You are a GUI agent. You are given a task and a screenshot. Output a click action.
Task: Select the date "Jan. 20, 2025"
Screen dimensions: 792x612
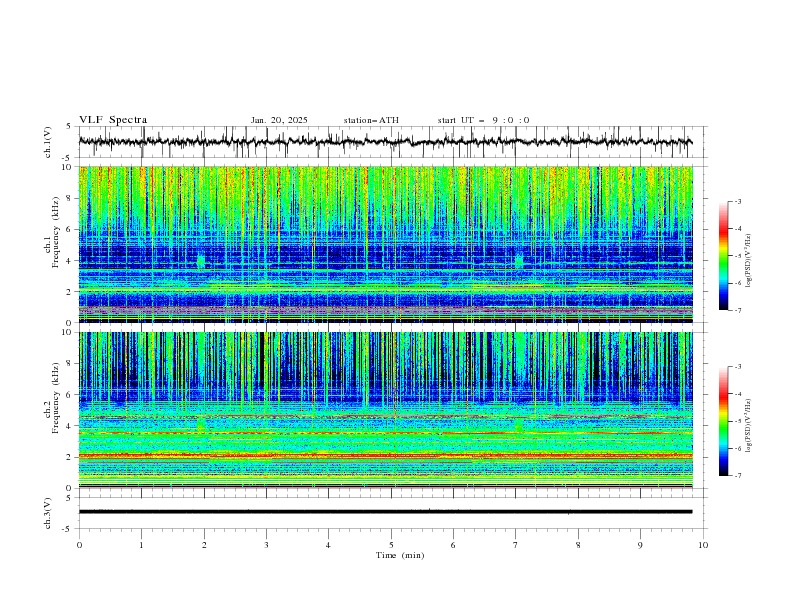279,120
